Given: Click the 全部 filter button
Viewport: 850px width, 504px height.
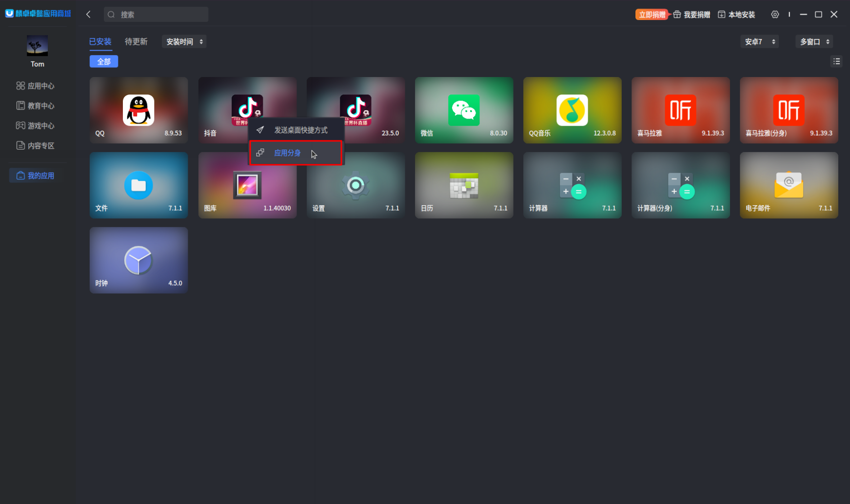Looking at the screenshot, I should point(104,61).
